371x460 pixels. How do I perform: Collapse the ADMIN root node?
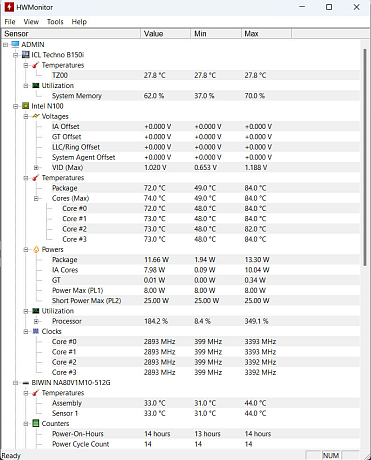point(5,45)
